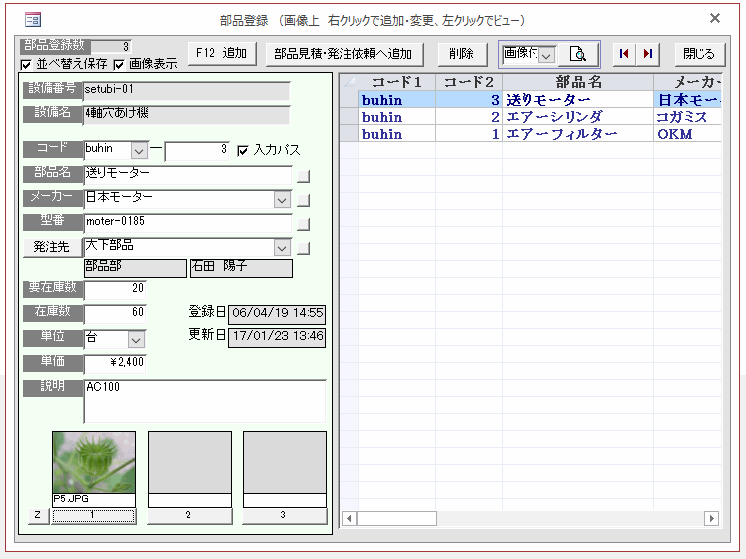Click the 要在庫数 field showing 20
746x559 pixels.
(x=115, y=290)
